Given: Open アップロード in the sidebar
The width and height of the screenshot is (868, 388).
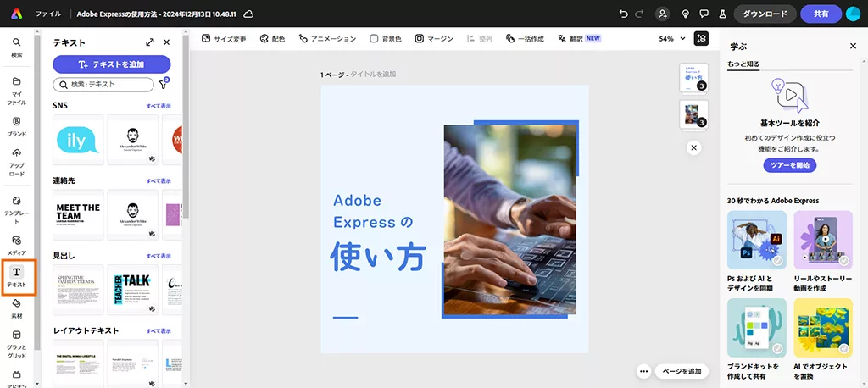Looking at the screenshot, I should [17, 162].
